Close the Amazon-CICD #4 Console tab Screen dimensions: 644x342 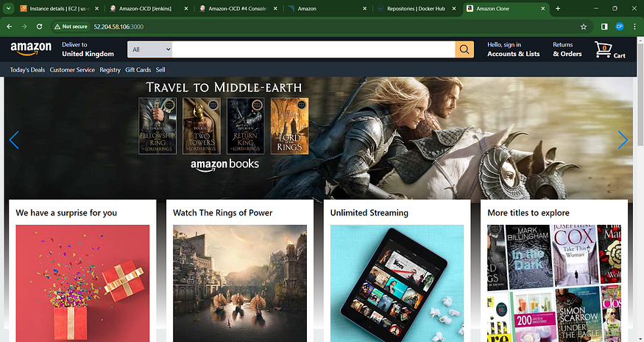click(275, 8)
